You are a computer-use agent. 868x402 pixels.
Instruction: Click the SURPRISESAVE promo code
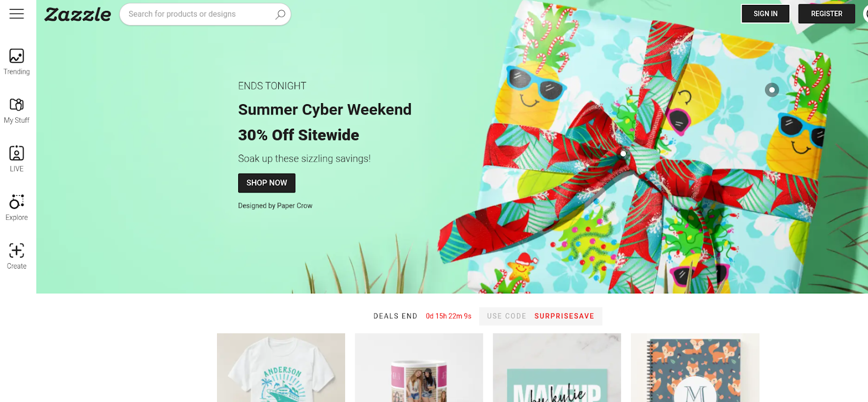pyautogui.click(x=564, y=316)
